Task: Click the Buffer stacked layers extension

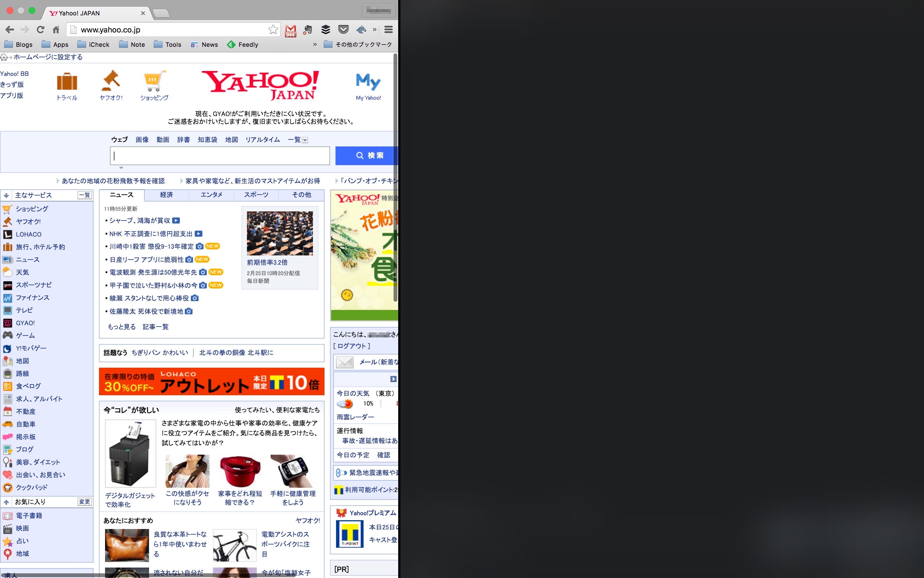Action: coord(326,29)
